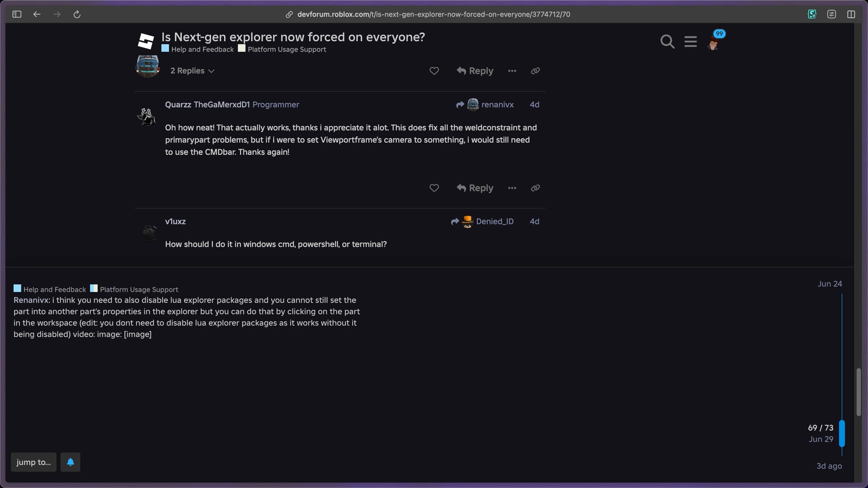
Task: Expand the 2 Replies dropdown
Action: [x=192, y=71]
